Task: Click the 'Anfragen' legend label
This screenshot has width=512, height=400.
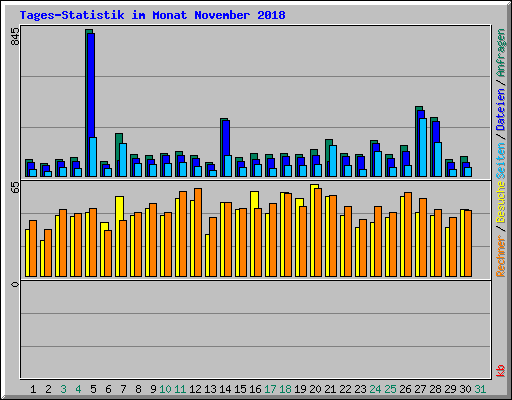Action: click(501, 53)
